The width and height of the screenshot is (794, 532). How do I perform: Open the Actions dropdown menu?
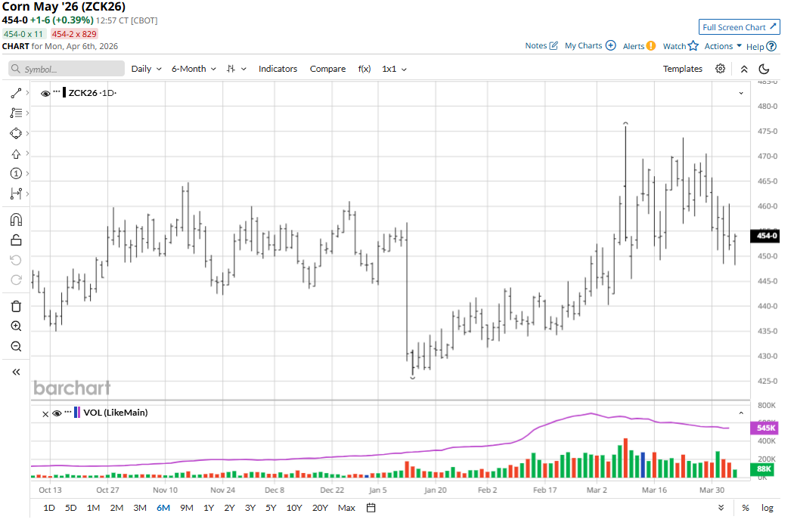(x=723, y=46)
